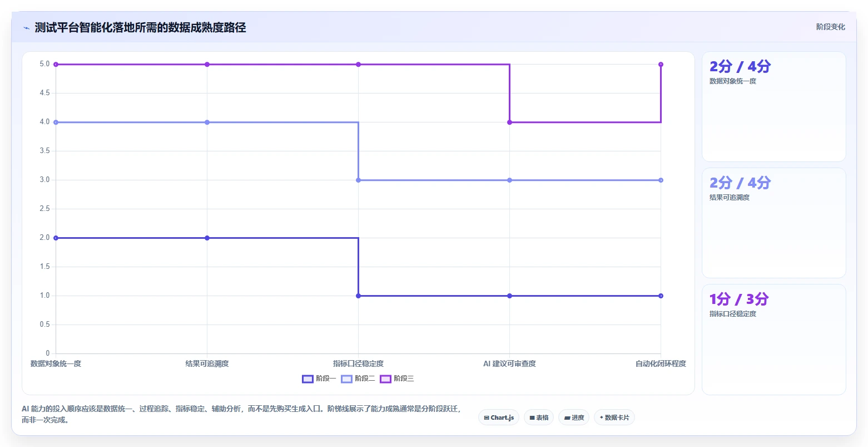
Task: Select 阶段三 point at 自动化闭环程度 (5.0)
Action: pos(661,65)
